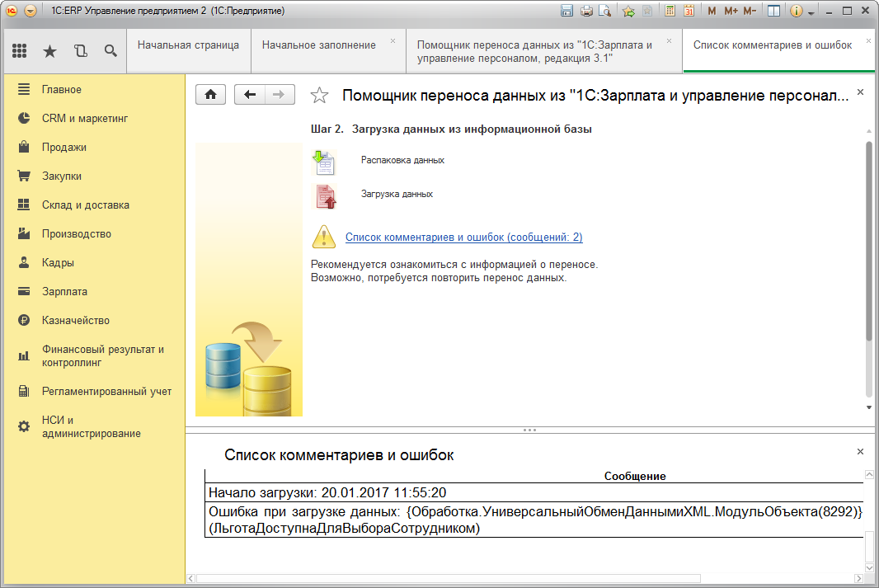The height and width of the screenshot is (588, 879).
Task: Click the M+ memory add button
Action: (x=731, y=11)
